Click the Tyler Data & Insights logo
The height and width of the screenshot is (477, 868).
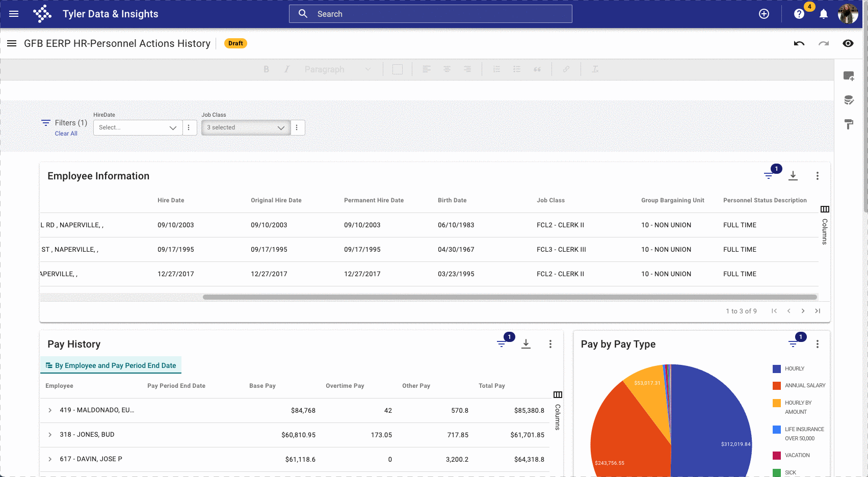(42, 14)
